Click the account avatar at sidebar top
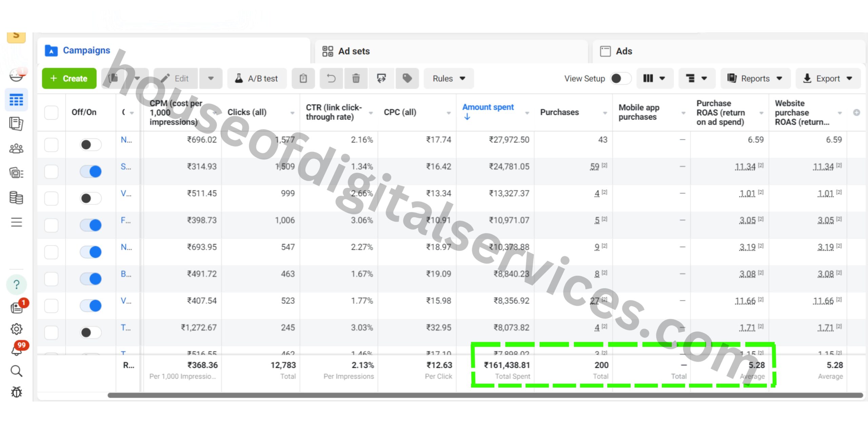The height and width of the screenshot is (434, 868). tap(16, 37)
